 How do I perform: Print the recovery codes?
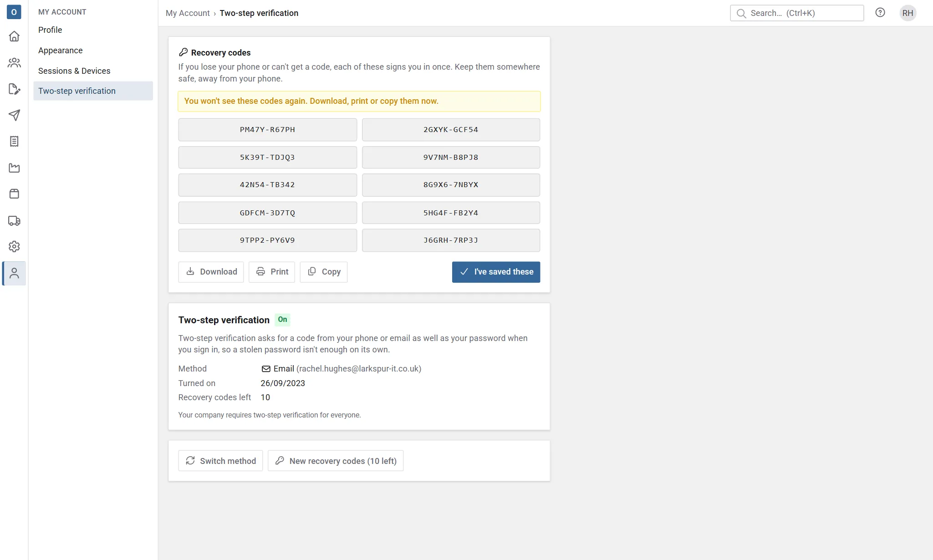(x=272, y=272)
